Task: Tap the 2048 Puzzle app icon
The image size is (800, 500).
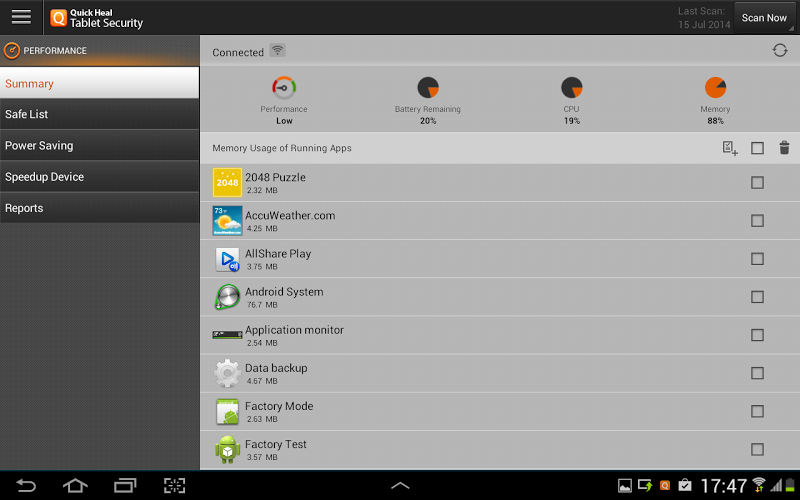Action: [227, 182]
